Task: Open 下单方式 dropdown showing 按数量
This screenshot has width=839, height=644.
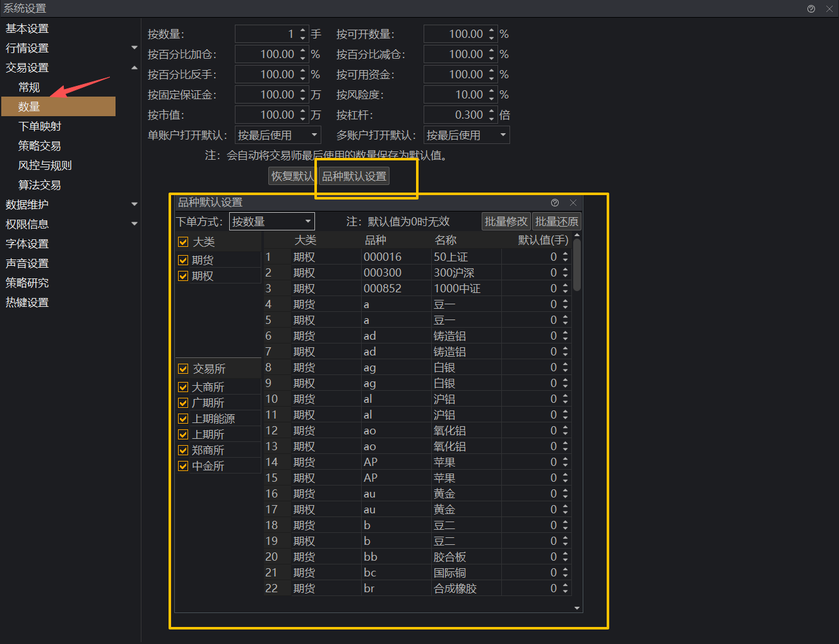Action: pos(271,222)
